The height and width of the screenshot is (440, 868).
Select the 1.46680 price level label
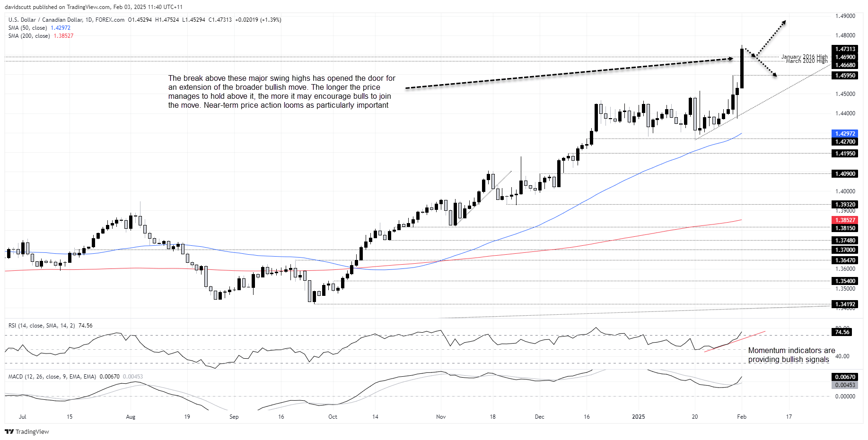point(844,65)
